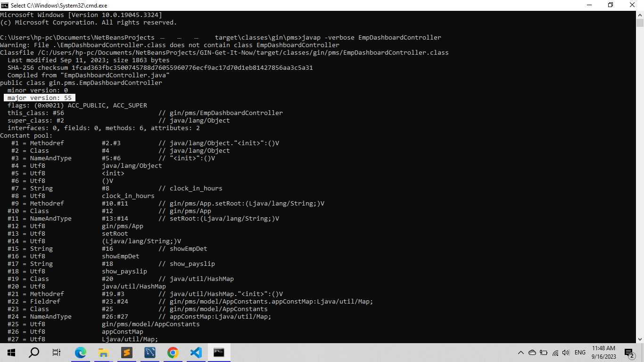The height and width of the screenshot is (362, 644).
Task: Launch Visual Studio Code from the taskbar
Action: [x=196, y=352]
